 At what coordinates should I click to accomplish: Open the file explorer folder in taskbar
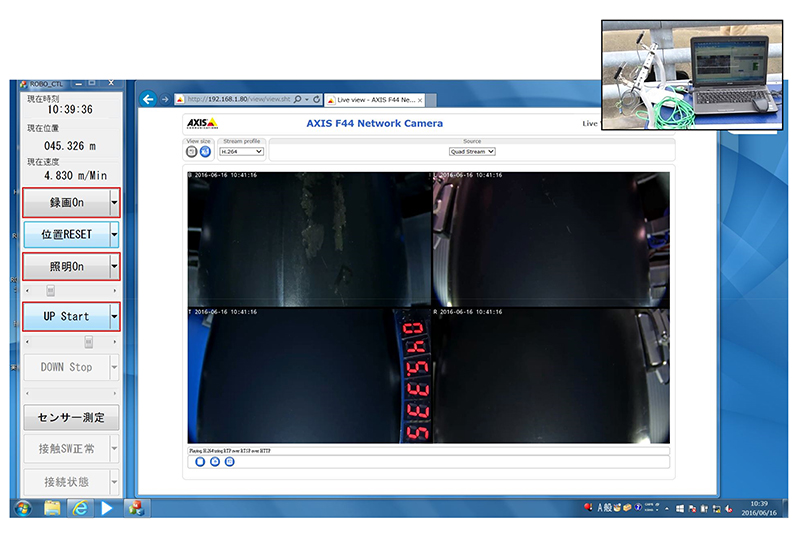52,508
